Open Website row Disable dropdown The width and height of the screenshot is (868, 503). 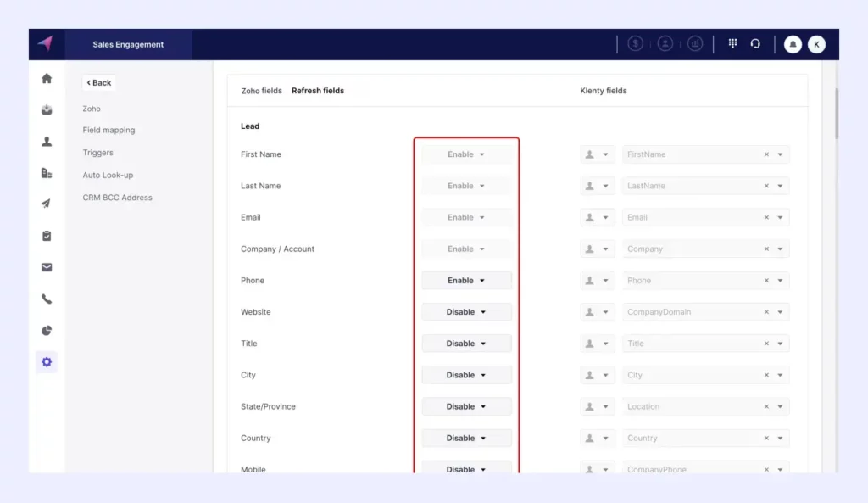click(x=466, y=312)
